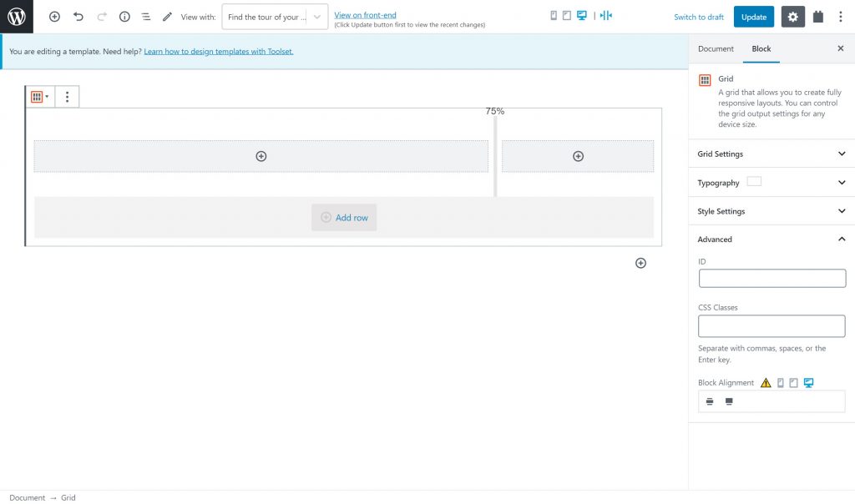
Task: Click the Typography color swatch
Action: pyautogui.click(x=754, y=181)
